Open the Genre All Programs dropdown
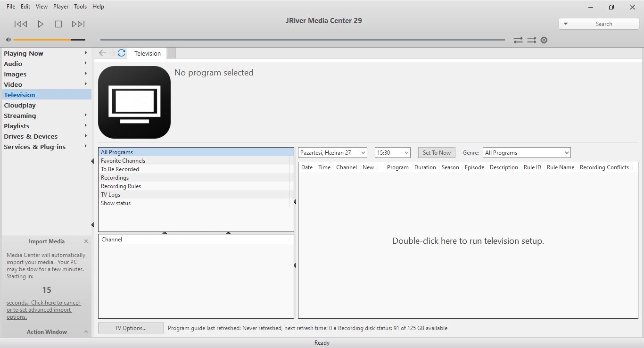644x348 pixels. pos(527,153)
